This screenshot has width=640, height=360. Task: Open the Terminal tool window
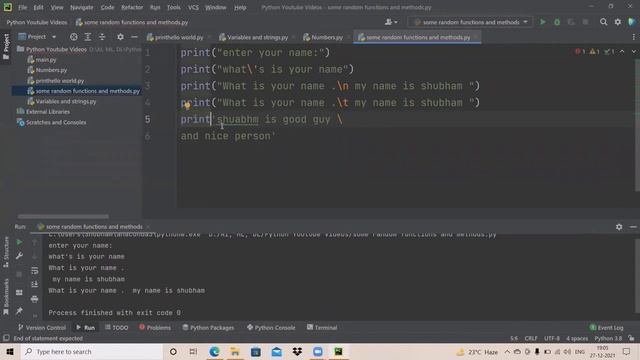coord(322,327)
